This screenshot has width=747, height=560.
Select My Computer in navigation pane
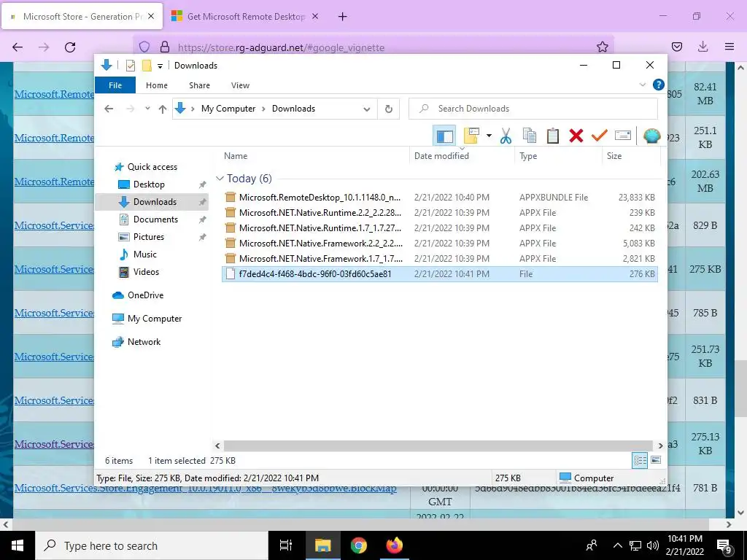click(x=155, y=319)
